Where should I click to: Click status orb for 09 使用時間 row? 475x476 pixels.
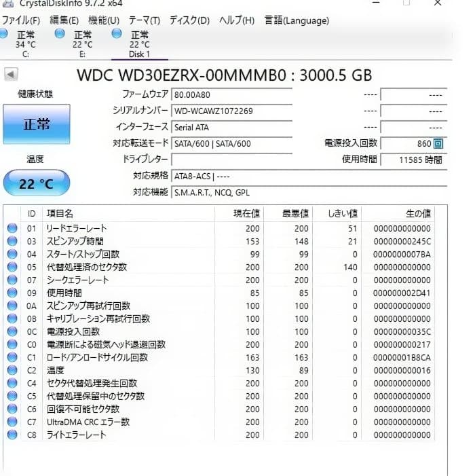pyautogui.click(x=12, y=293)
